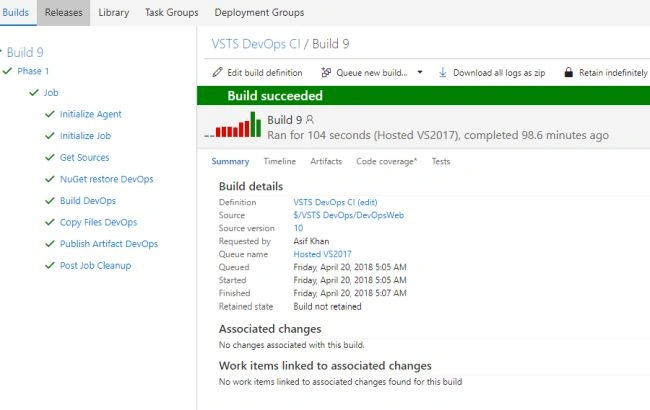The width and height of the screenshot is (650, 410).
Task: Open the Queue new build dropdown arrow
Action: click(420, 72)
